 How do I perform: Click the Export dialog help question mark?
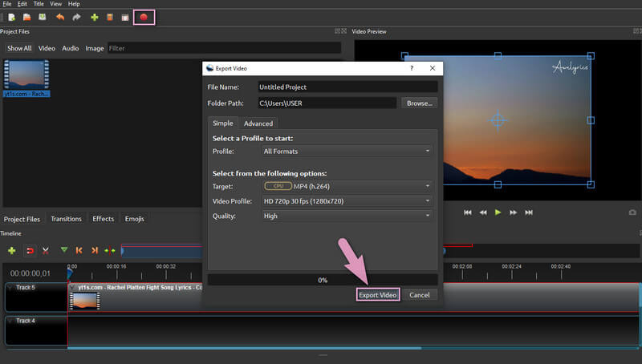click(412, 68)
